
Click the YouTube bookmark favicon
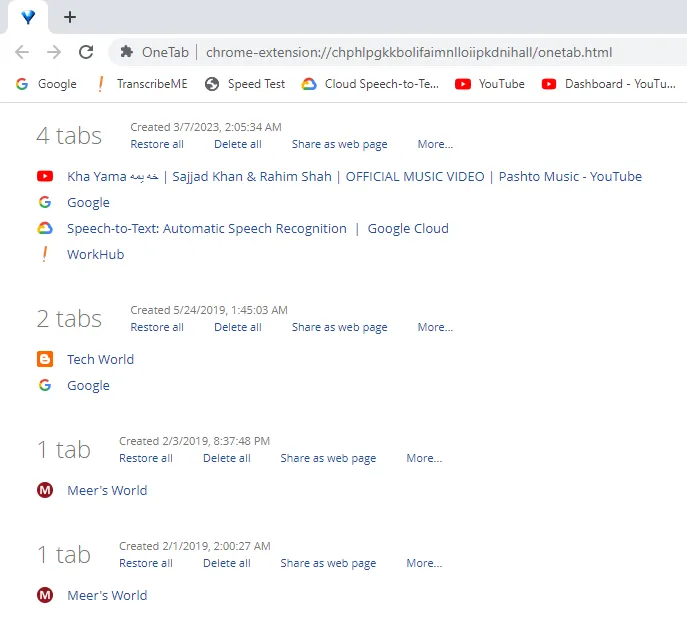[x=463, y=84]
